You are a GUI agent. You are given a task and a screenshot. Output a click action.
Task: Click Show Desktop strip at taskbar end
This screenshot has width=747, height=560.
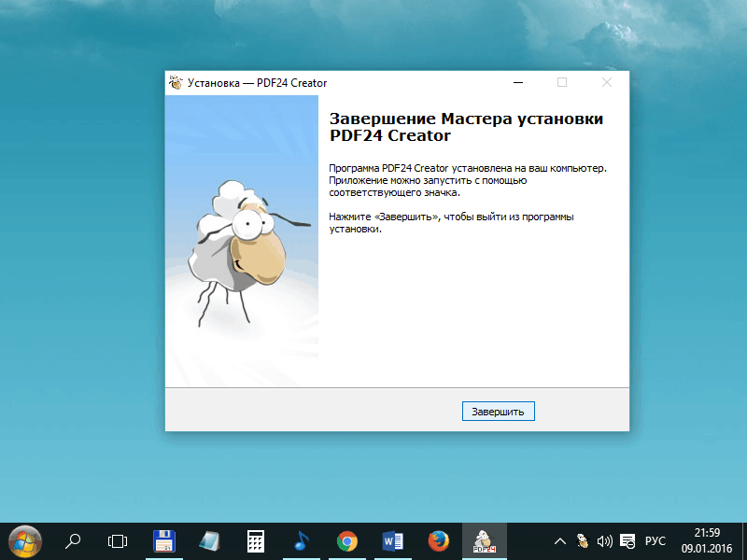pos(744,541)
